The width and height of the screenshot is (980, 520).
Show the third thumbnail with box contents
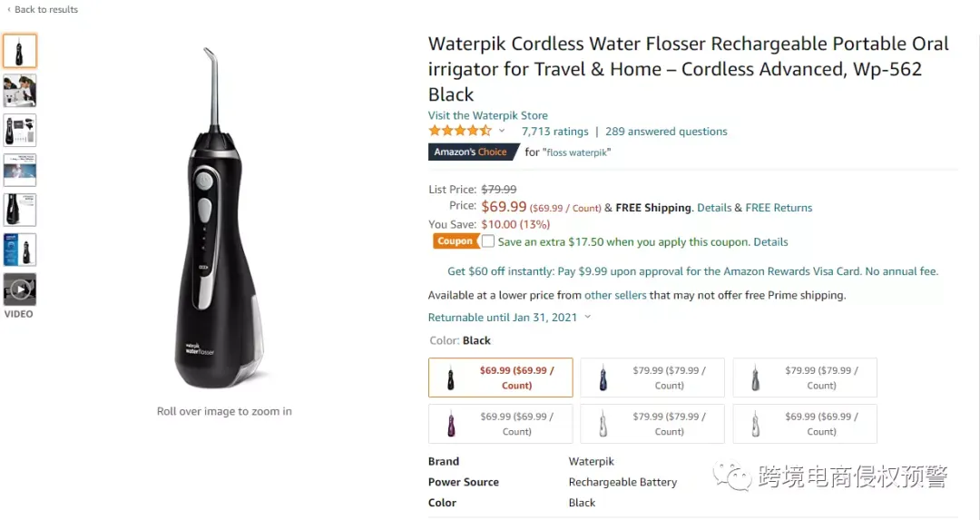point(20,131)
